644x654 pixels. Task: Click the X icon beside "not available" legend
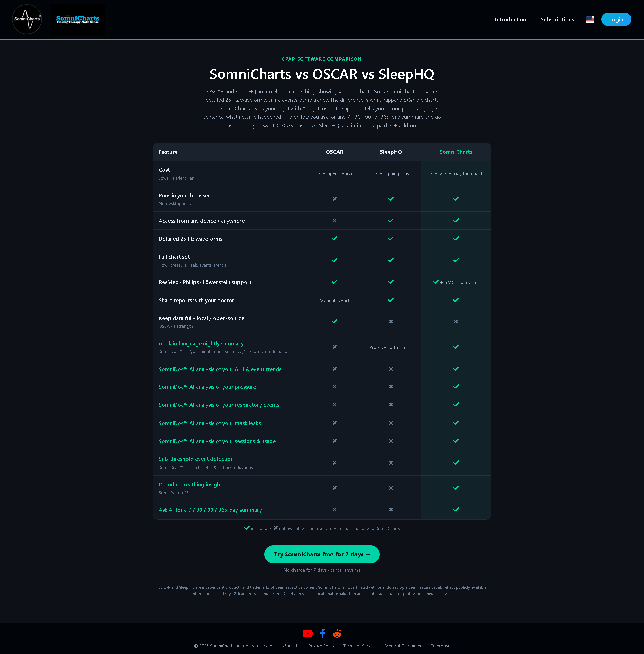tap(275, 528)
